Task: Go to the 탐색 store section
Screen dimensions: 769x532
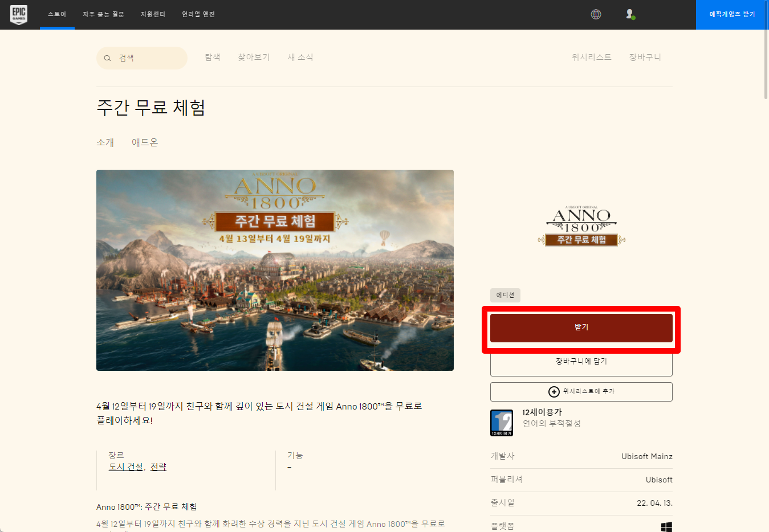Action: pos(213,57)
